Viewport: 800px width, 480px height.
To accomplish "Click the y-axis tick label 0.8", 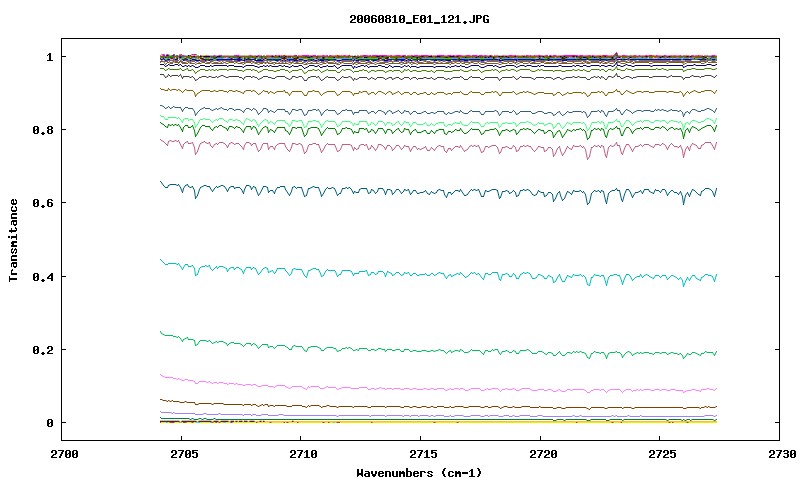I will [x=43, y=130].
